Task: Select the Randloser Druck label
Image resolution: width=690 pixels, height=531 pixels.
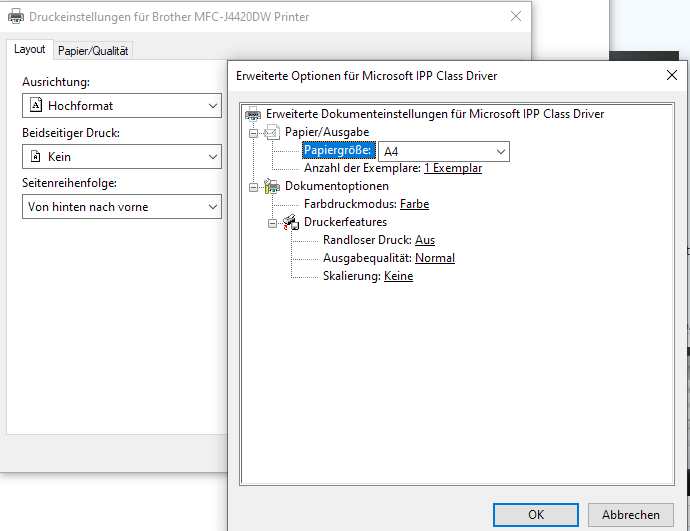Action: [367, 240]
